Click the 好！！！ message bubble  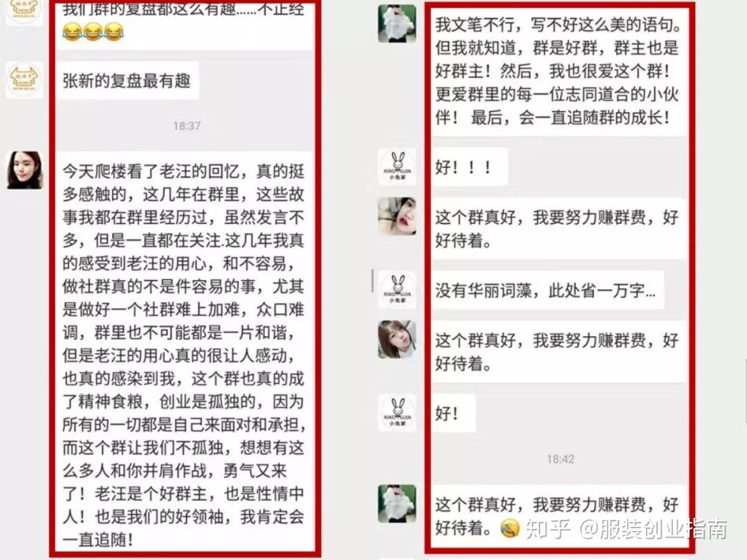pyautogui.click(x=469, y=167)
